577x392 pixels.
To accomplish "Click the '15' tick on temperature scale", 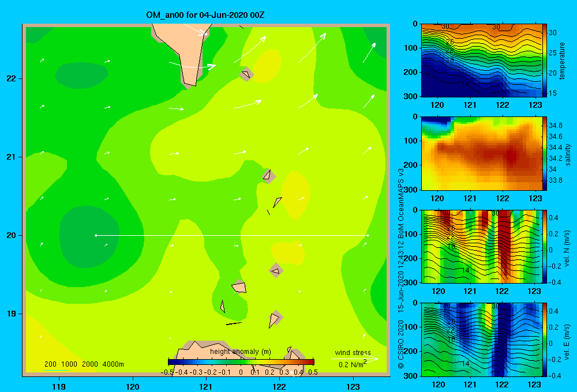I will point(553,93).
